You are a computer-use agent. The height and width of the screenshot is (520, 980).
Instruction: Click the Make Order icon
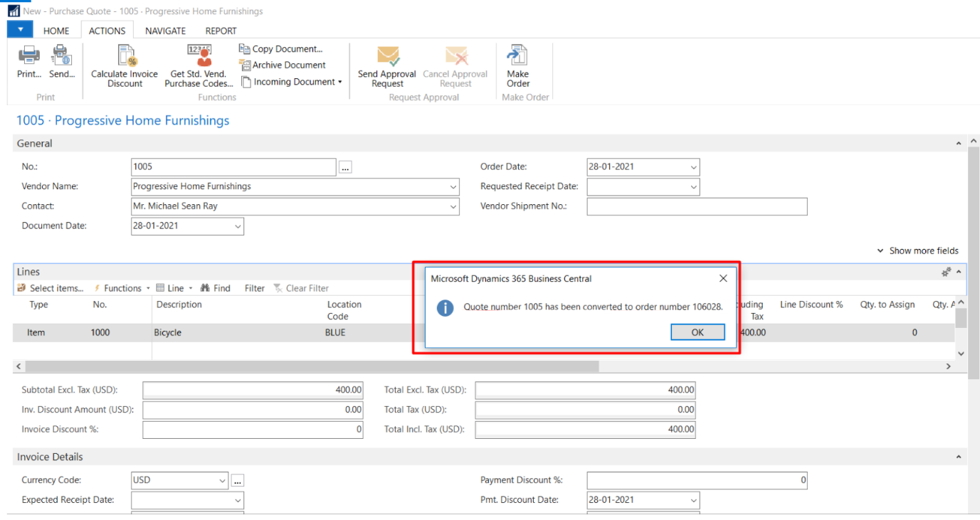point(517,55)
